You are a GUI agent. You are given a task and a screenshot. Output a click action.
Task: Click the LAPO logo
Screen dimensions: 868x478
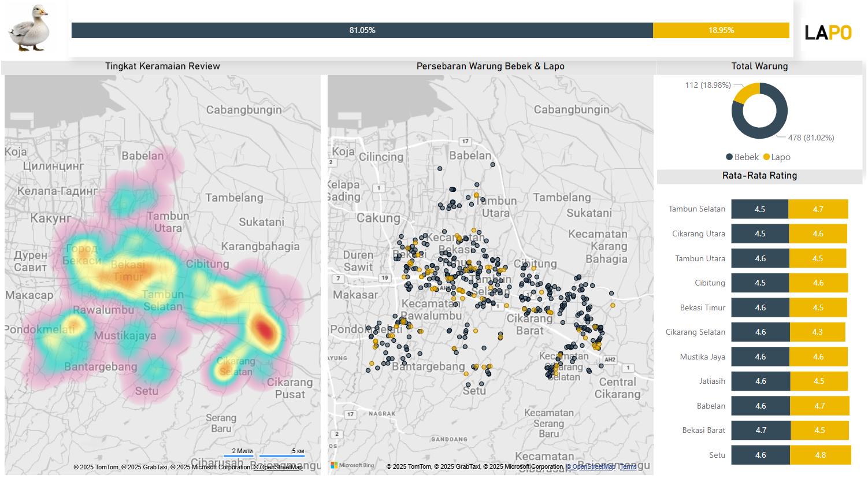[x=828, y=32]
